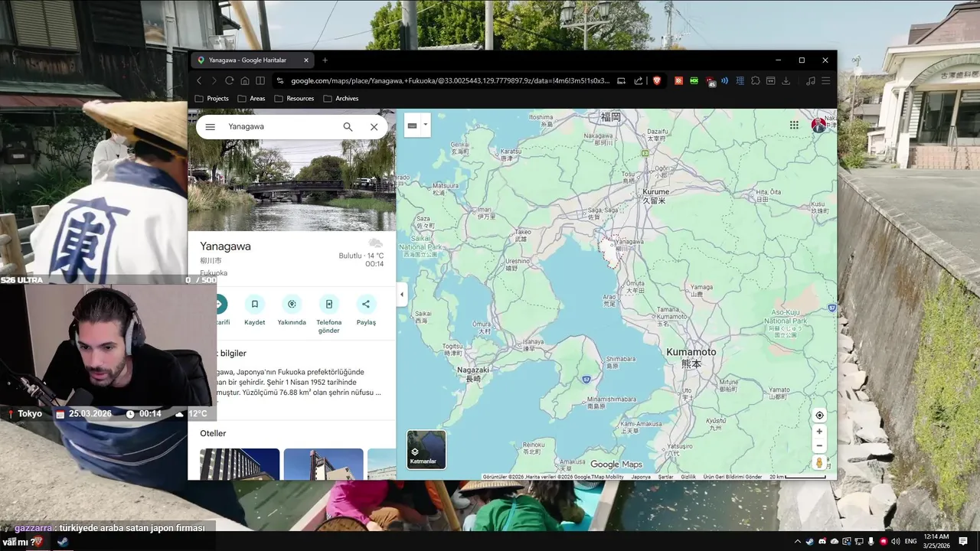Screen dimensions: 980x551
Task: Clear the Yanagawa search with X
Action: (x=374, y=127)
